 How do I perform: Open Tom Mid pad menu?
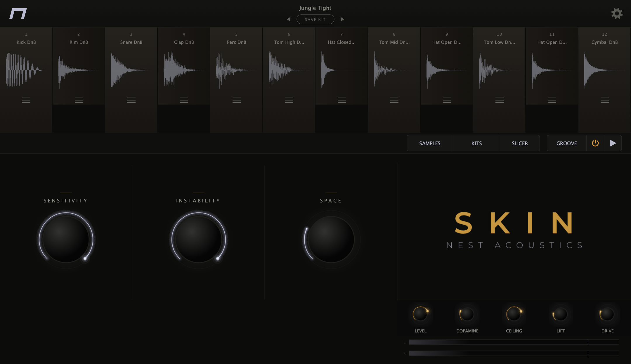click(x=394, y=100)
